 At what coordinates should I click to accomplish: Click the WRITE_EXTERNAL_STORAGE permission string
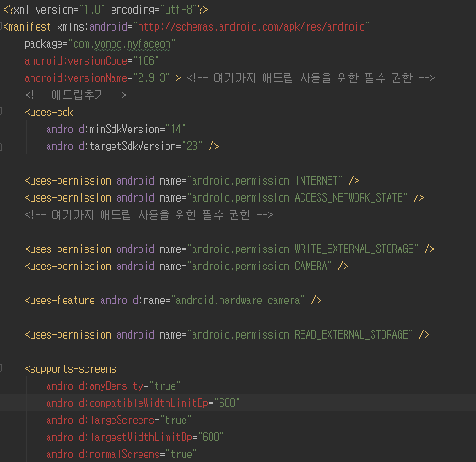(x=302, y=249)
